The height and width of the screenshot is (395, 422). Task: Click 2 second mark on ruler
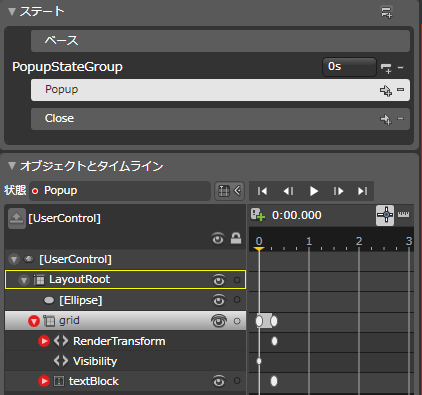(359, 241)
